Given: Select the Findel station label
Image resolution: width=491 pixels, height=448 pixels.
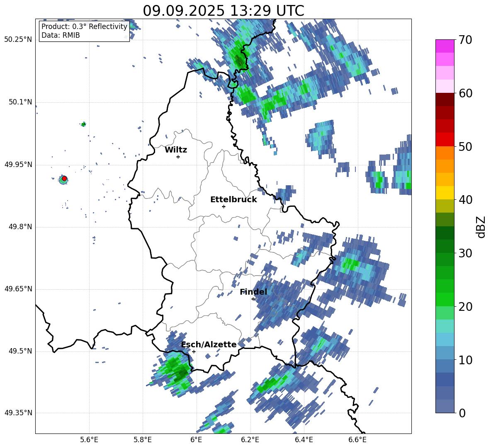Looking at the screenshot, I should click(253, 292).
